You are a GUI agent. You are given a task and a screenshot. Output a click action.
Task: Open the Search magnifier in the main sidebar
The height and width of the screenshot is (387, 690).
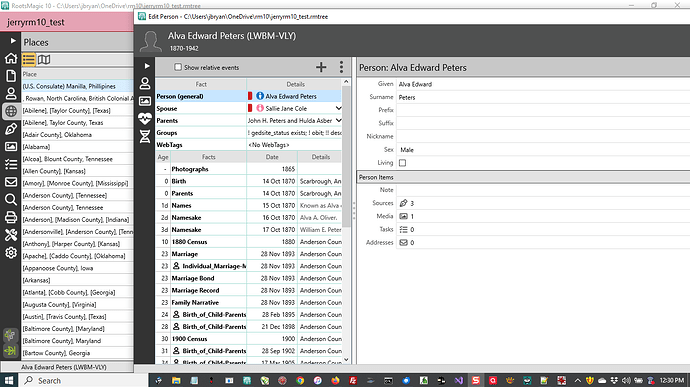tap(11, 199)
